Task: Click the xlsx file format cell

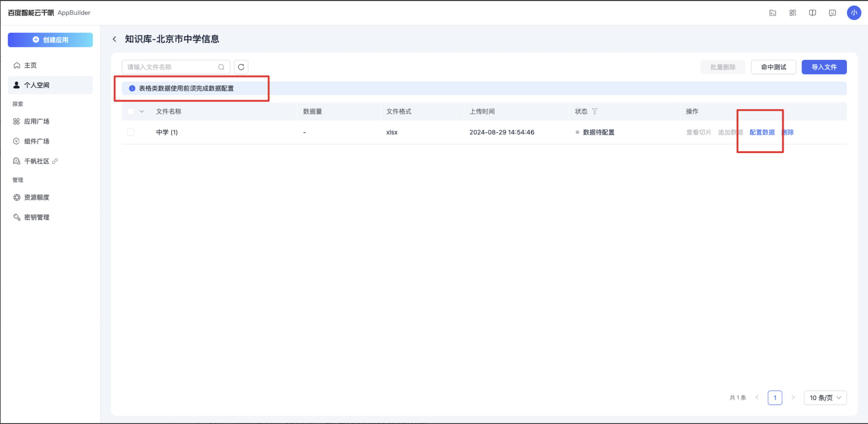Action: (391, 132)
